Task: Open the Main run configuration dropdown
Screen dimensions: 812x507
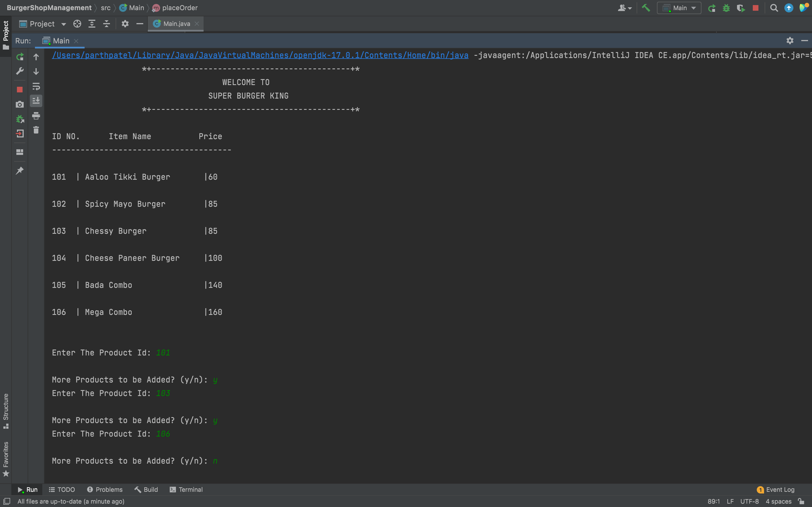Action: 679,8
